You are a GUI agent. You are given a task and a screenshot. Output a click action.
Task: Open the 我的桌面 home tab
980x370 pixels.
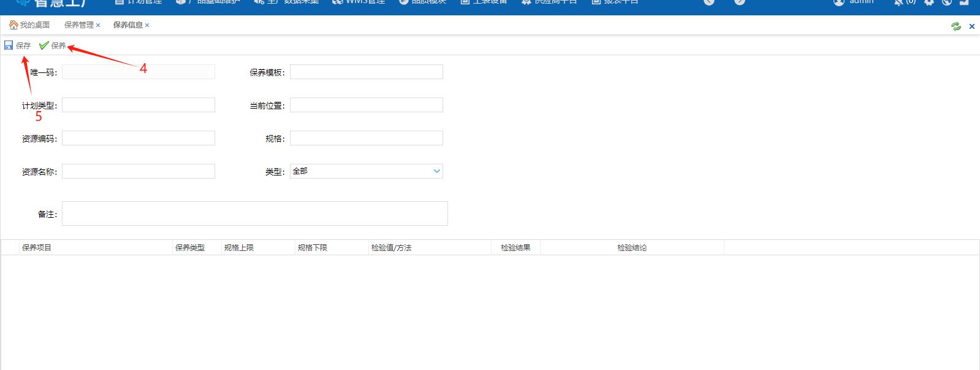click(29, 25)
